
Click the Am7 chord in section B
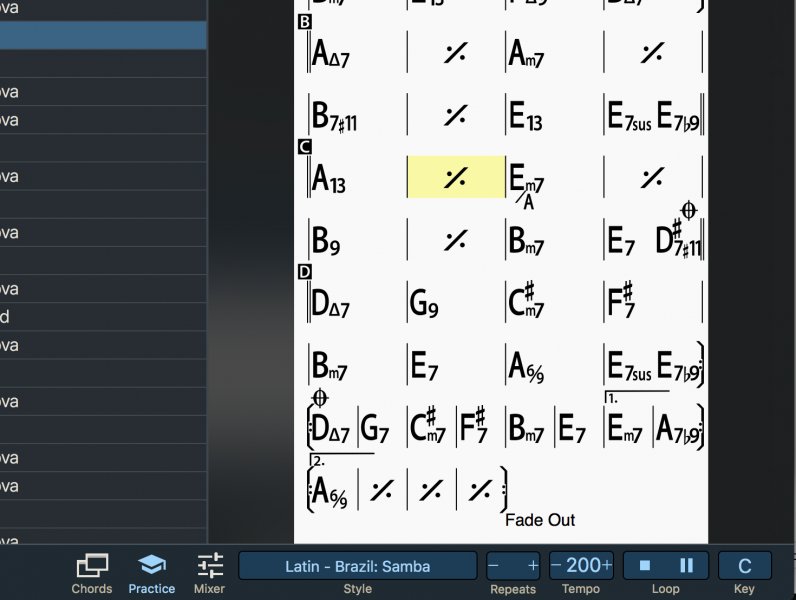(526, 53)
